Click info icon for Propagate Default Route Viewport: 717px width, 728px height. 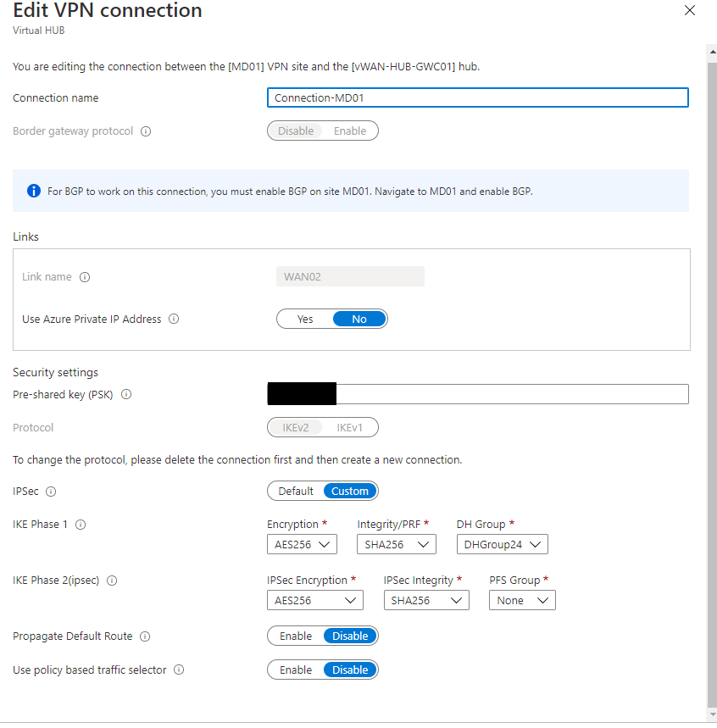145,636
